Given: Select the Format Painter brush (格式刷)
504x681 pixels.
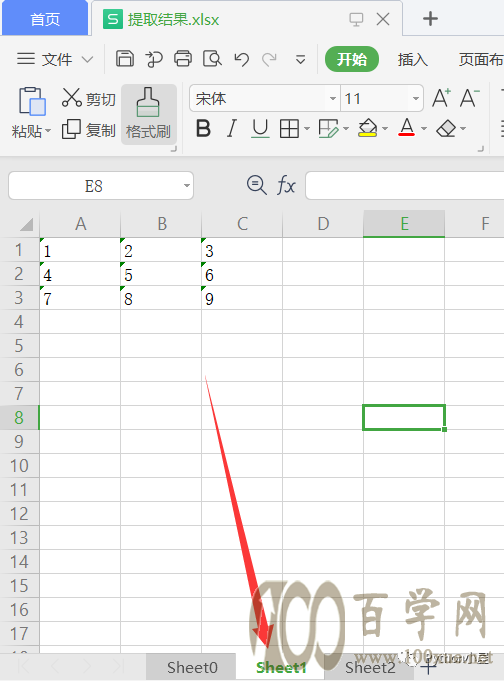Looking at the screenshot, I should point(148,114).
